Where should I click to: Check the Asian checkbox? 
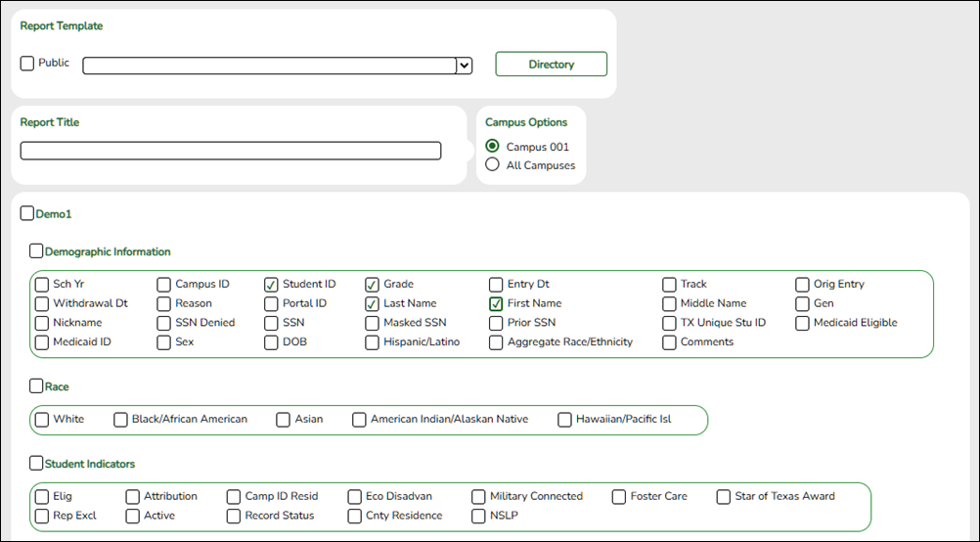point(283,420)
